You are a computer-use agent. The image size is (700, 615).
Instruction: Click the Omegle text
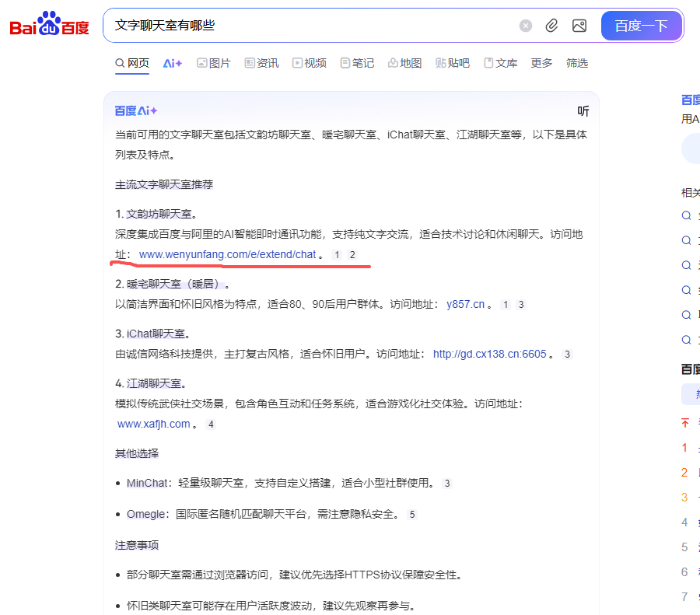(145, 514)
